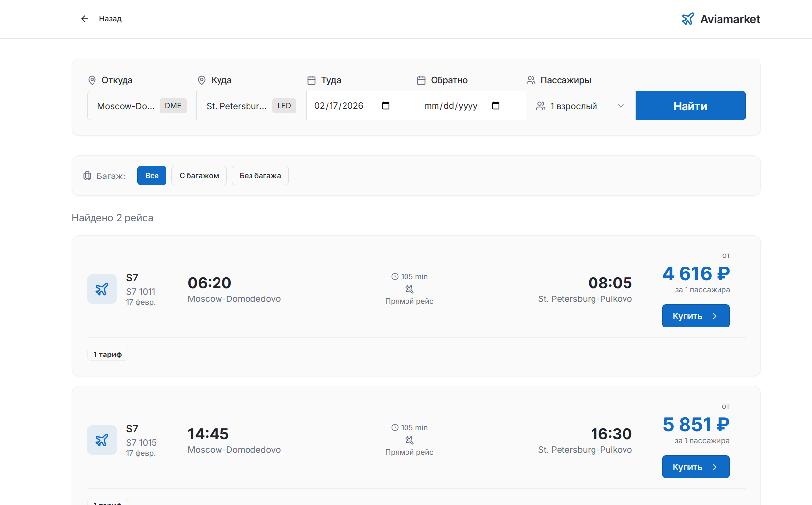Click the Обратно return date field

click(471, 106)
